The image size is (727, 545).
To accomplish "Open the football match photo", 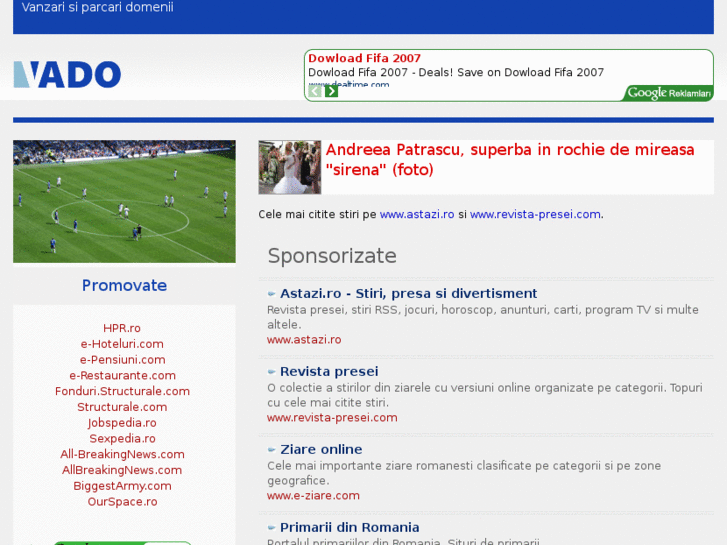I will (x=124, y=201).
